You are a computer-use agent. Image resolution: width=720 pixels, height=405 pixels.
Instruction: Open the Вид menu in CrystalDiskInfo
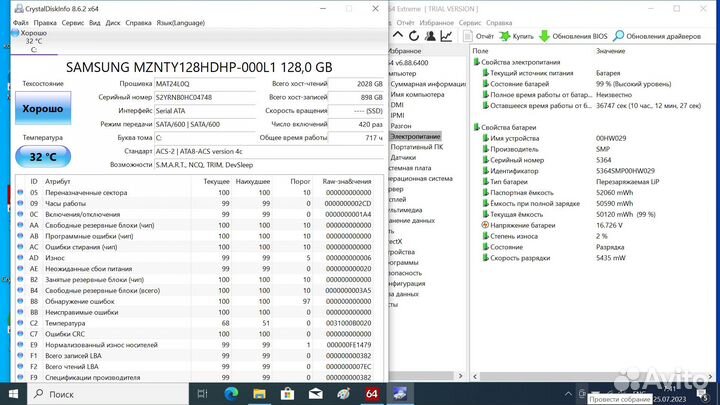tap(95, 22)
